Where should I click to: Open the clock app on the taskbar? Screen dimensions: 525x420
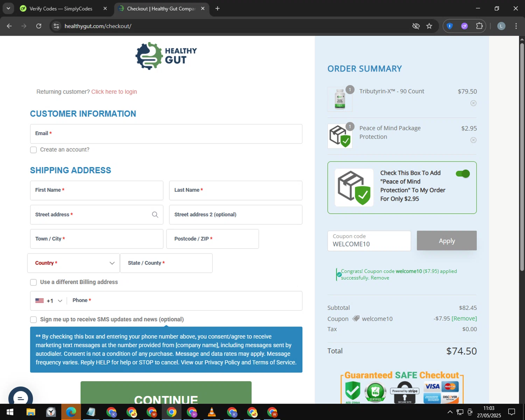pos(51,412)
